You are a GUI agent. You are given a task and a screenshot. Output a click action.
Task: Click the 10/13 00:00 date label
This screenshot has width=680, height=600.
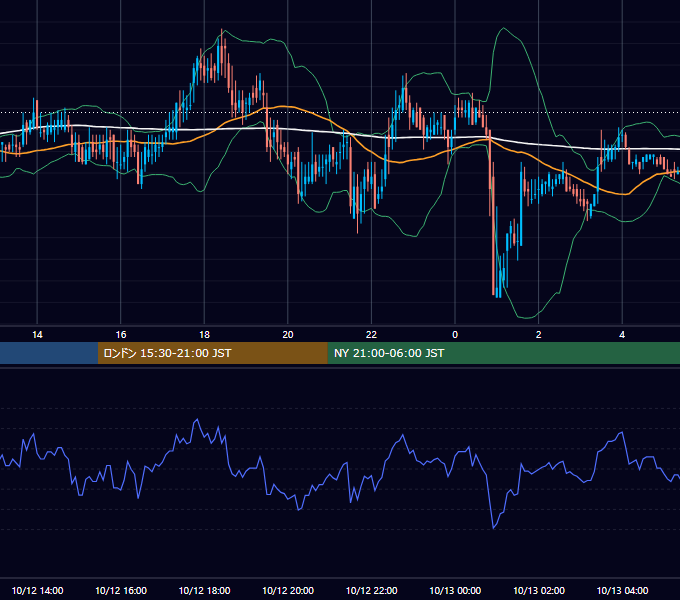click(x=455, y=590)
